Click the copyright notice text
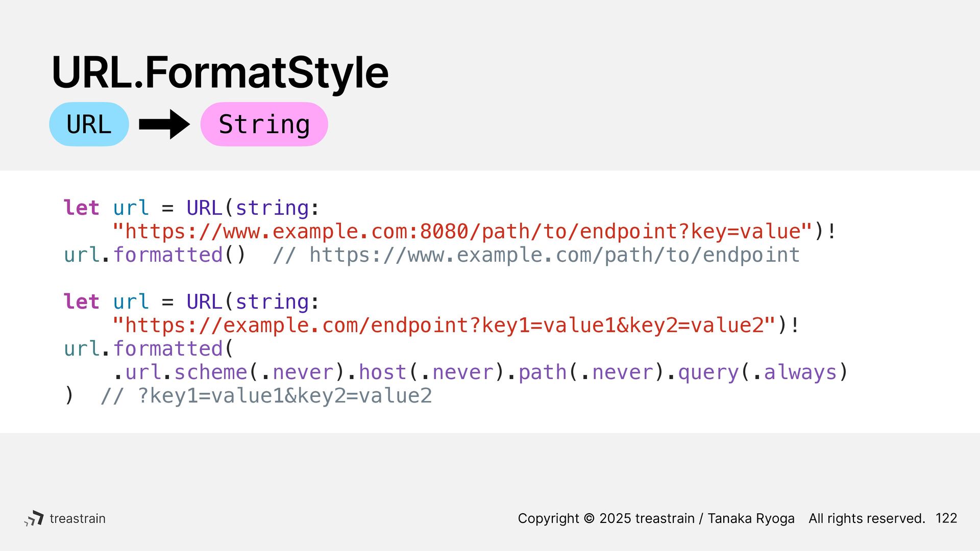 [x=656, y=518]
